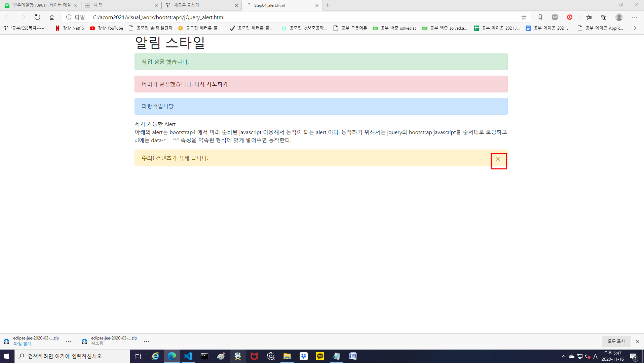The width and height of the screenshot is (644, 363).
Task: Click the green 작업 성공 했습니다 alert
Action: (321, 62)
